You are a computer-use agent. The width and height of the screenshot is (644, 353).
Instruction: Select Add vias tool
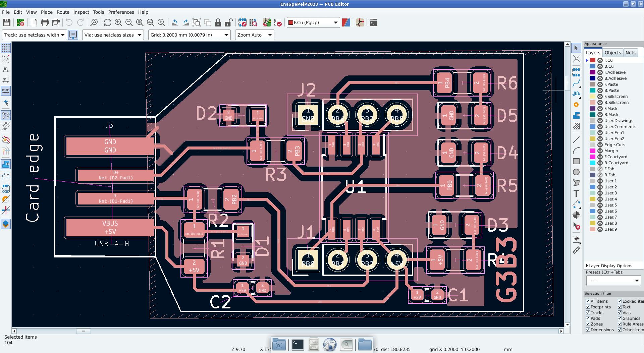click(x=576, y=105)
